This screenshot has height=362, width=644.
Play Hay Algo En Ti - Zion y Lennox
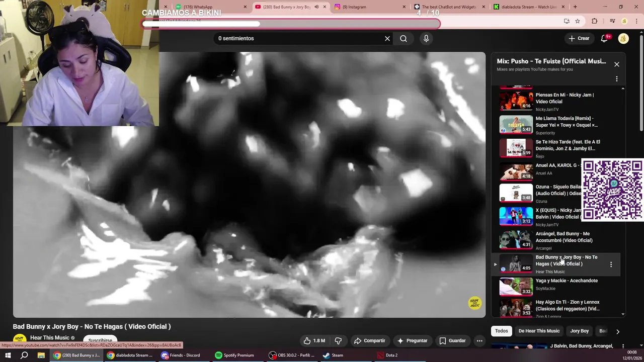click(x=555, y=308)
